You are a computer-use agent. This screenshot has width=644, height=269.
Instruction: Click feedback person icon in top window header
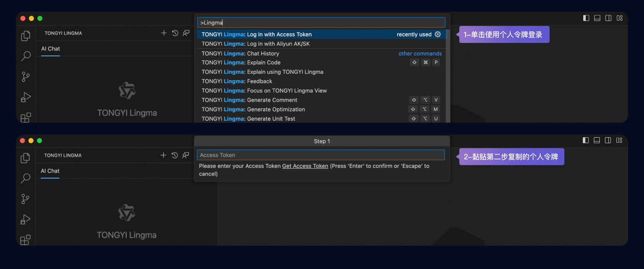pos(186,33)
